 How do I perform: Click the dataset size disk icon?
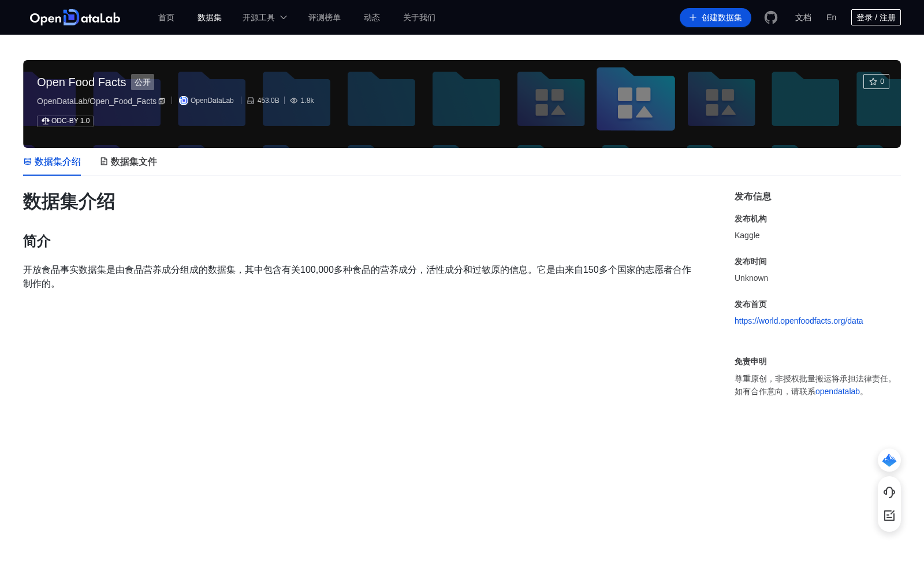tap(251, 101)
